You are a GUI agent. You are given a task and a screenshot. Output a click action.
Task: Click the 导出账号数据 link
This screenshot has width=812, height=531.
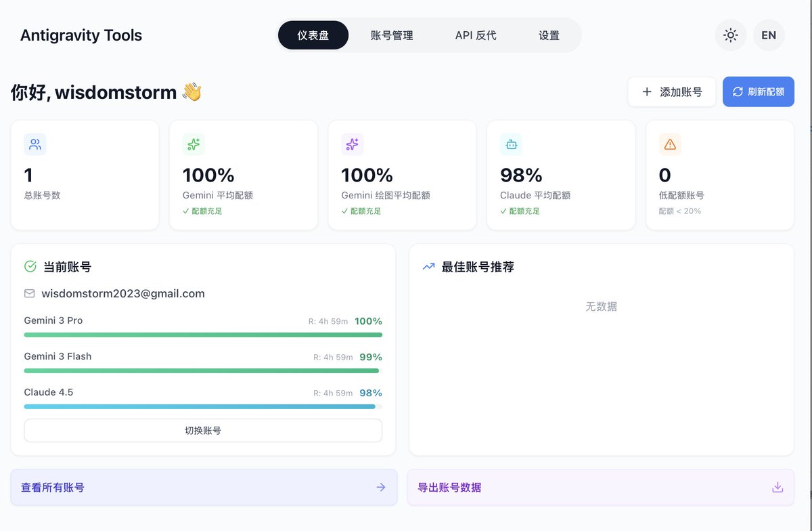[600, 487]
